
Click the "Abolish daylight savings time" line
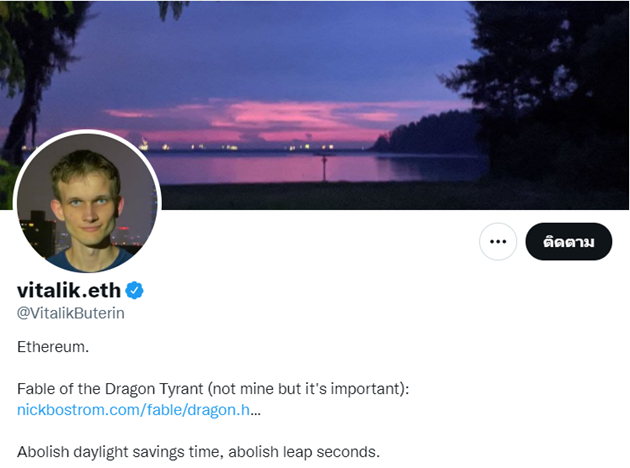(x=120, y=452)
